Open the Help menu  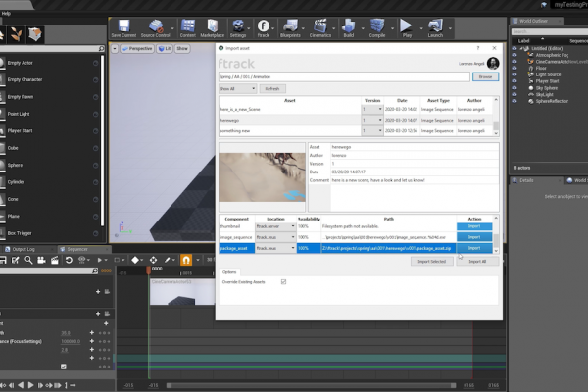click(x=6, y=13)
